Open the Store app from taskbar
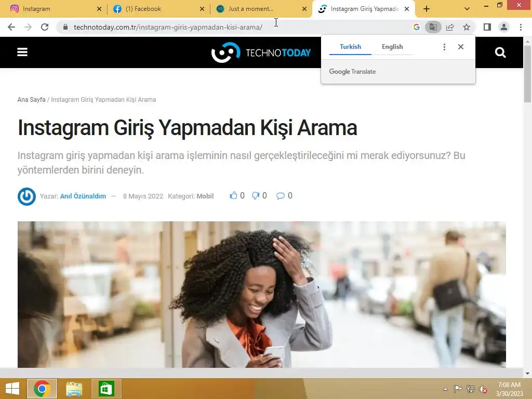532x399 pixels. [x=106, y=389]
